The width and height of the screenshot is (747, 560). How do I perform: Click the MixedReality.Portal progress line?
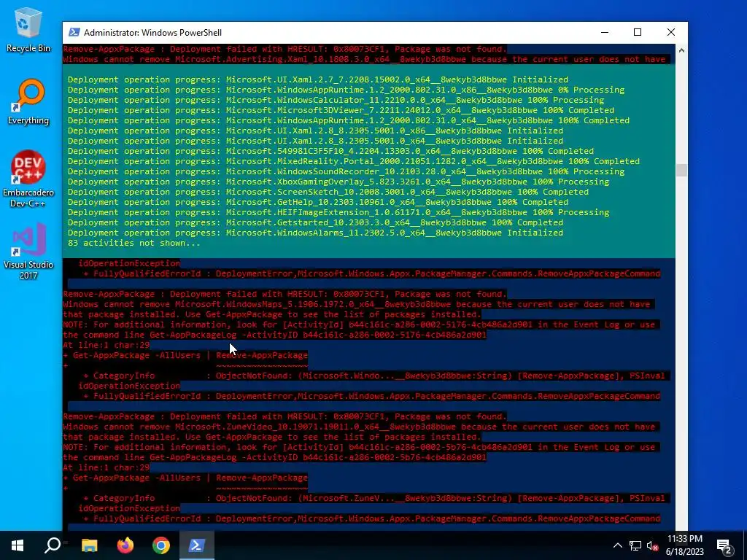(x=354, y=161)
